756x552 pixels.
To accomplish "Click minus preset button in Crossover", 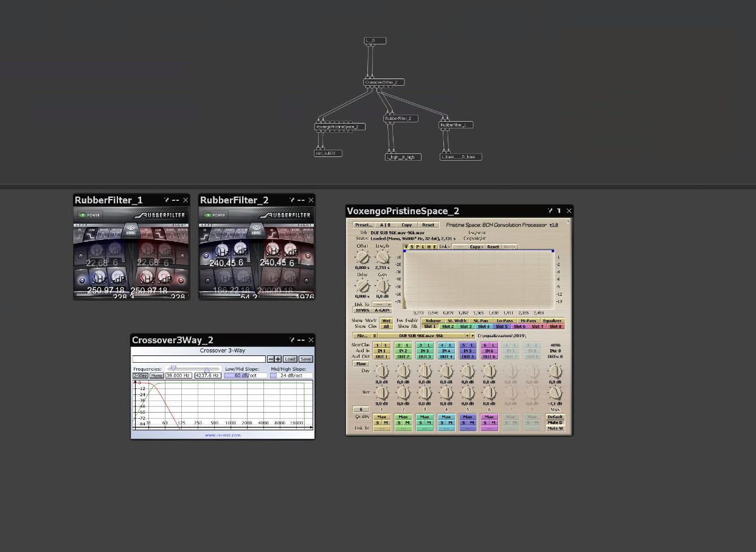I will pos(271,359).
